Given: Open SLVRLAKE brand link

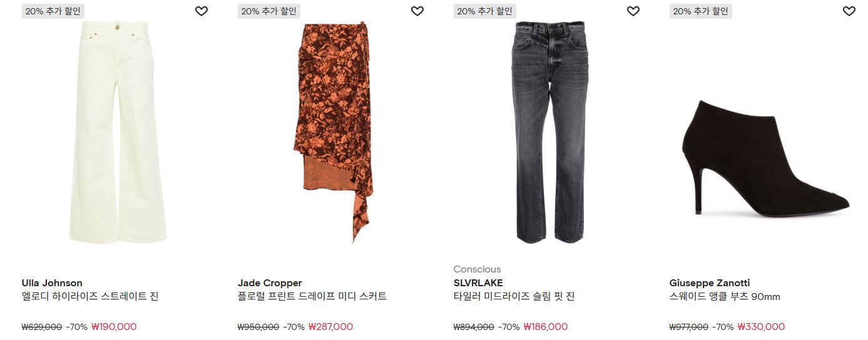Looking at the screenshot, I should coord(478,283).
